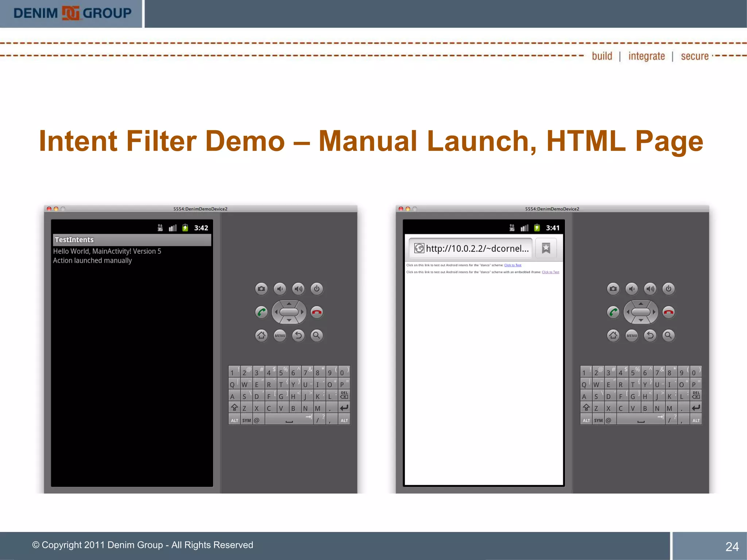The height and width of the screenshot is (560, 747).
Task: Click 3:42 clock in left emulator
Action: [201, 228]
